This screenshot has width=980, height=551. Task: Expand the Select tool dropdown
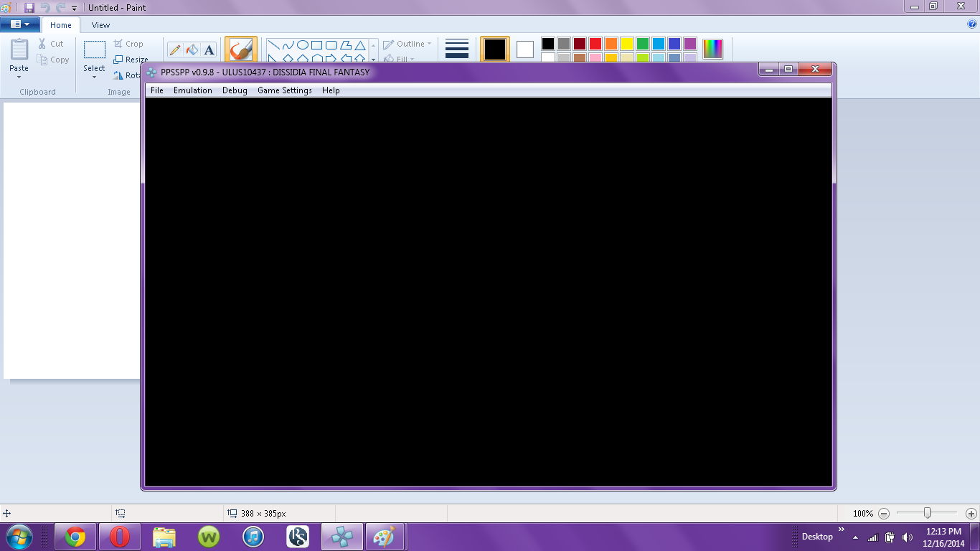(94, 77)
